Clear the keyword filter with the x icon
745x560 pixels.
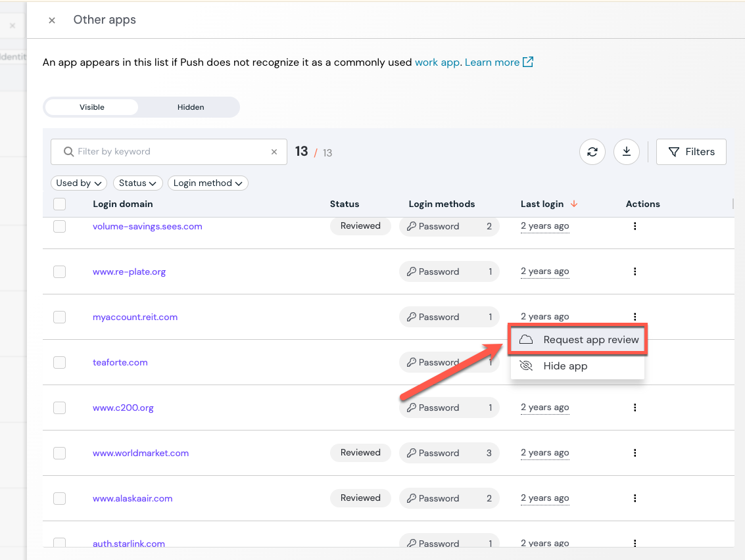pyautogui.click(x=274, y=152)
